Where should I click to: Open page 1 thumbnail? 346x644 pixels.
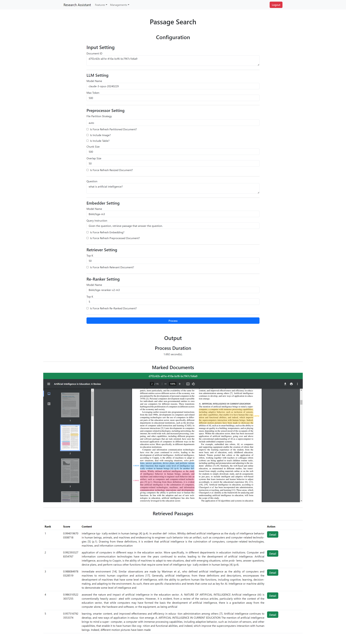click(70, 405)
